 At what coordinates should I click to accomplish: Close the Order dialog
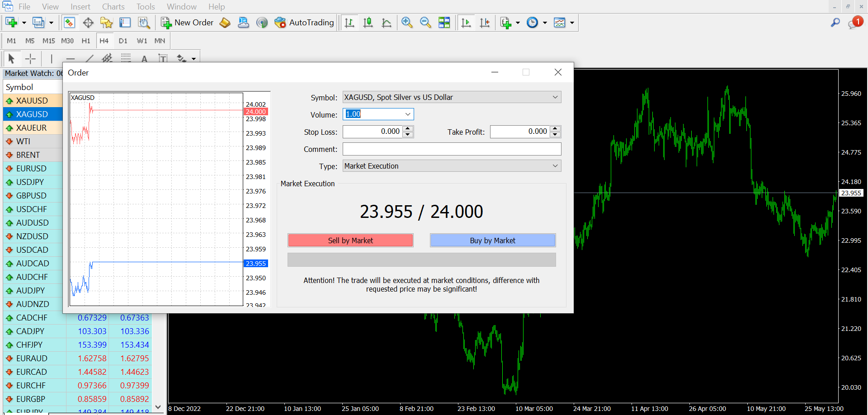[x=558, y=72]
